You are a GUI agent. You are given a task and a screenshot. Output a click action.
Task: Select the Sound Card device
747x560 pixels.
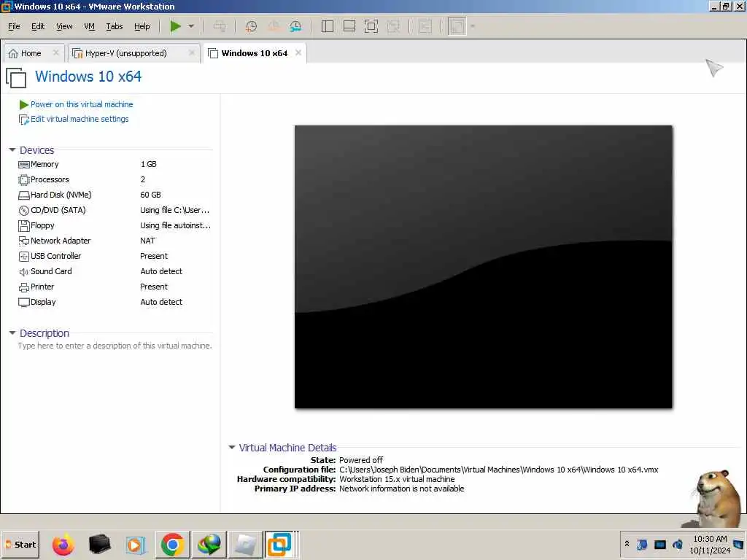coord(115,271)
